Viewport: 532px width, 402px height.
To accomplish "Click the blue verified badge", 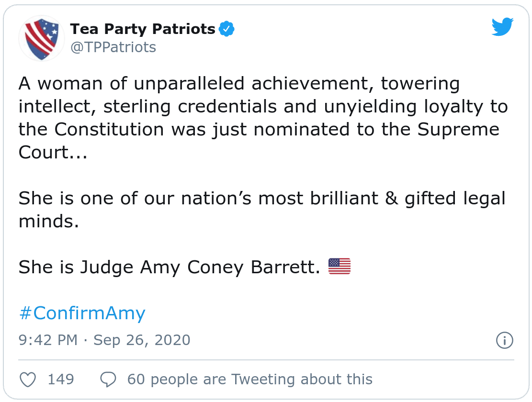I will coord(226,29).
